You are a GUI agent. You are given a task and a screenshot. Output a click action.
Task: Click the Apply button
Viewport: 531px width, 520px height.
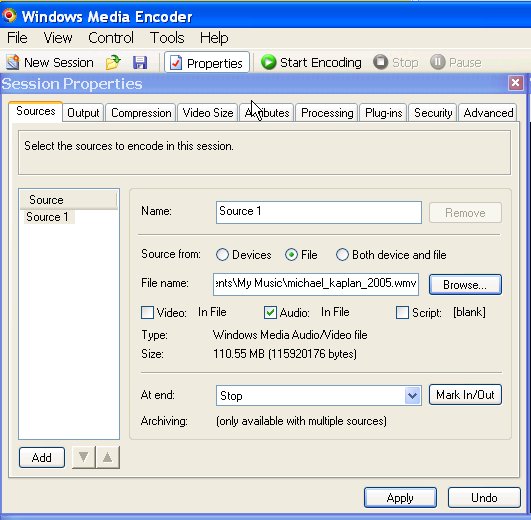pos(400,497)
